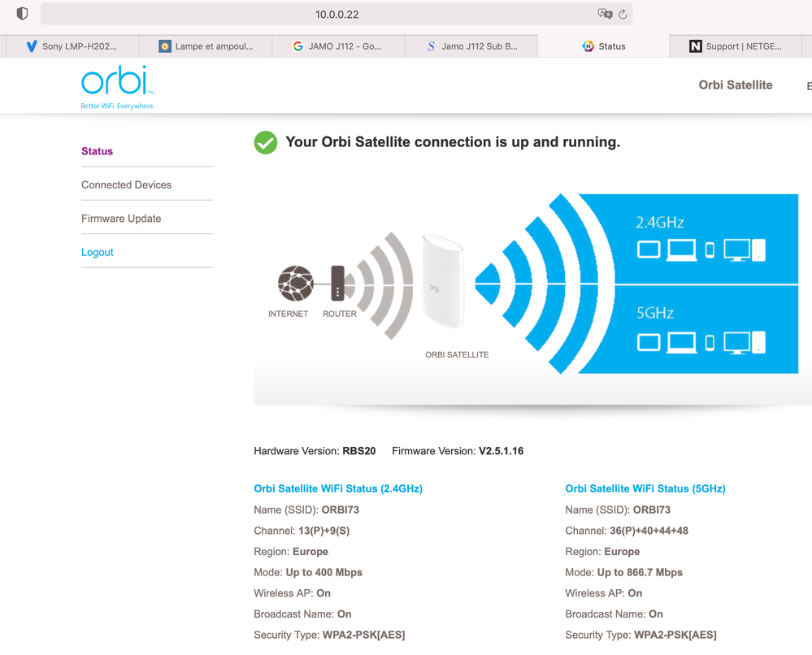Image resolution: width=812 pixels, height=655 pixels.
Task: Click the Orbi Satellite WiFi Status (5GHz) heading
Action: [x=645, y=488]
